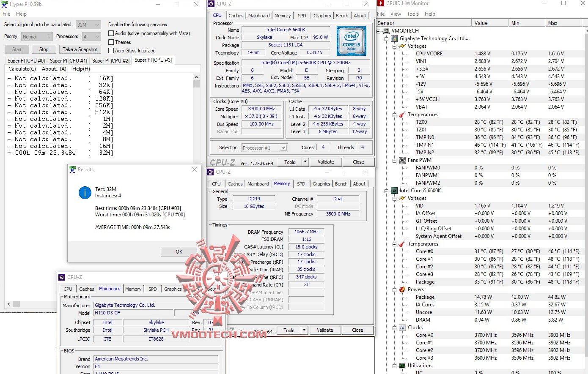The height and width of the screenshot is (374, 588).
Task: Check the Aero Glass Interface option
Action: click(111, 51)
